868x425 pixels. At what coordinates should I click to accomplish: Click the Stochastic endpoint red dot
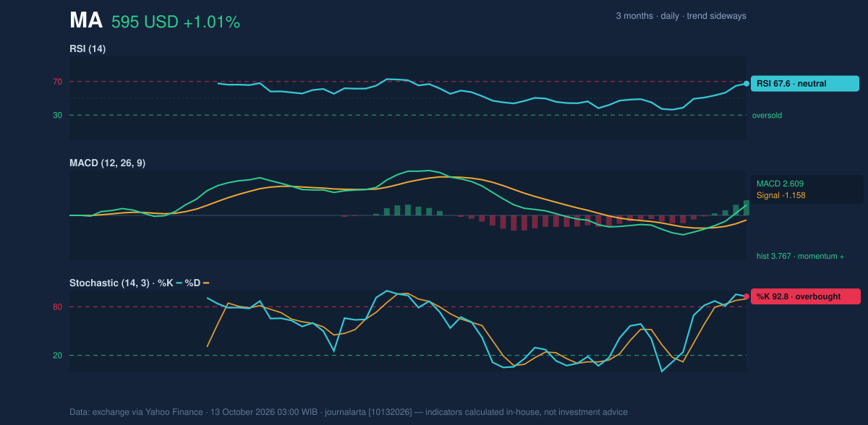[746, 296]
